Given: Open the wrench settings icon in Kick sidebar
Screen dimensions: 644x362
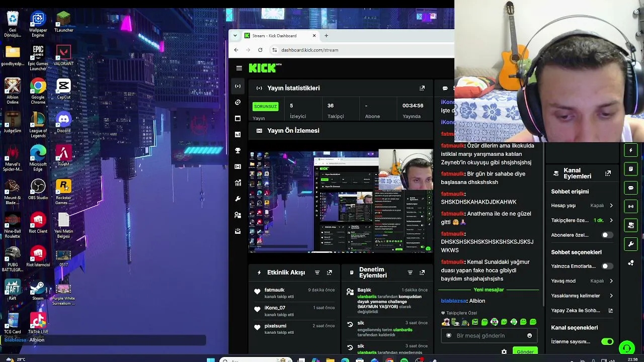Looking at the screenshot, I should coord(238,199).
